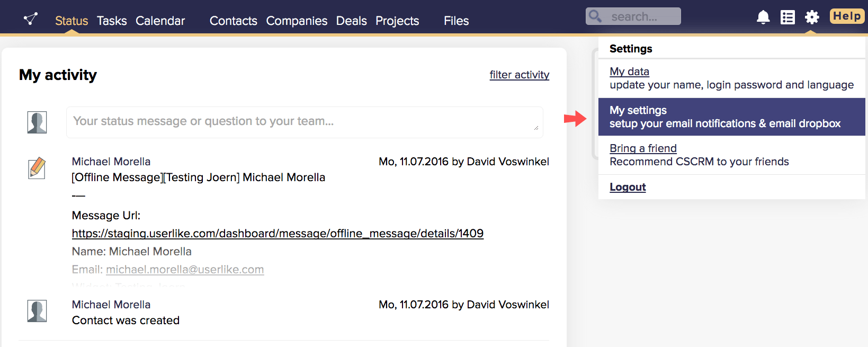Click Logout in the Settings menu
This screenshot has width=868, height=347.
pos(628,187)
